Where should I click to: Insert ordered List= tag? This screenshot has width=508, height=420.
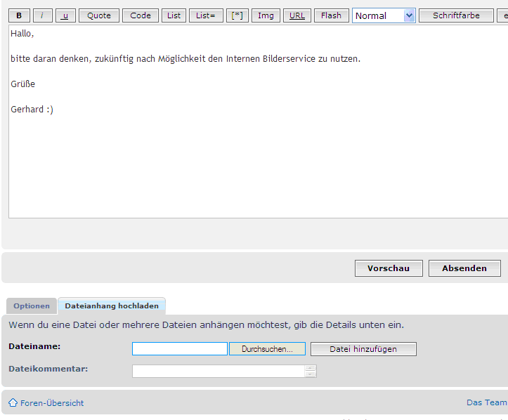tap(206, 15)
